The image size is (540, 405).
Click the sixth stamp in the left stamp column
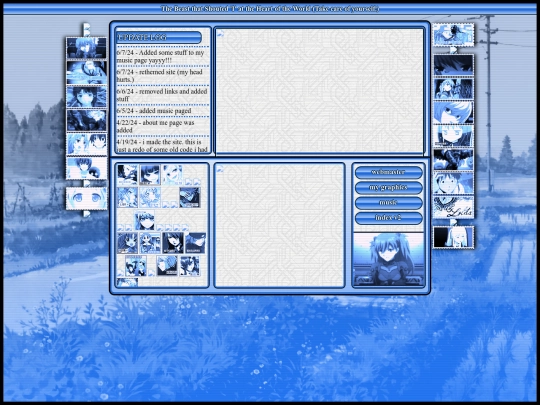coord(86,168)
